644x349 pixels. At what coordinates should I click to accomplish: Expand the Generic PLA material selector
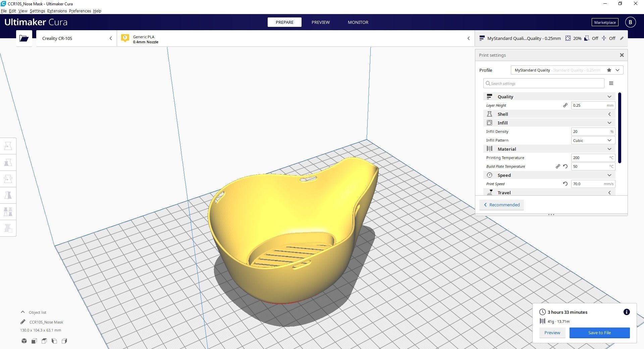[296, 38]
